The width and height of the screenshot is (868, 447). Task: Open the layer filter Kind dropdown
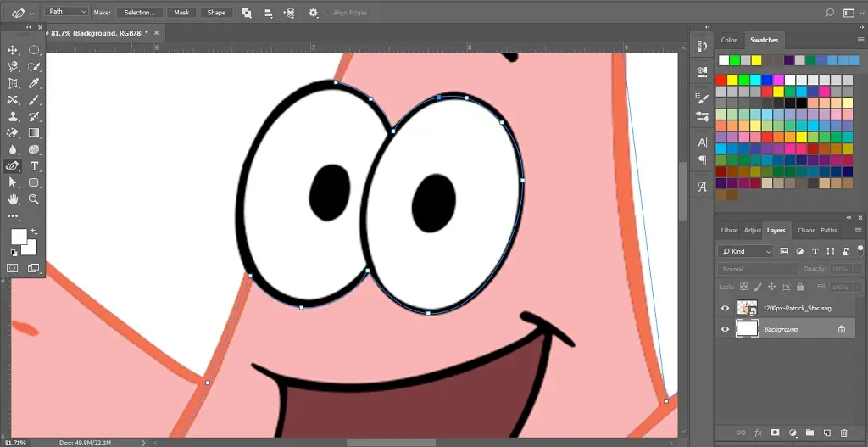745,251
